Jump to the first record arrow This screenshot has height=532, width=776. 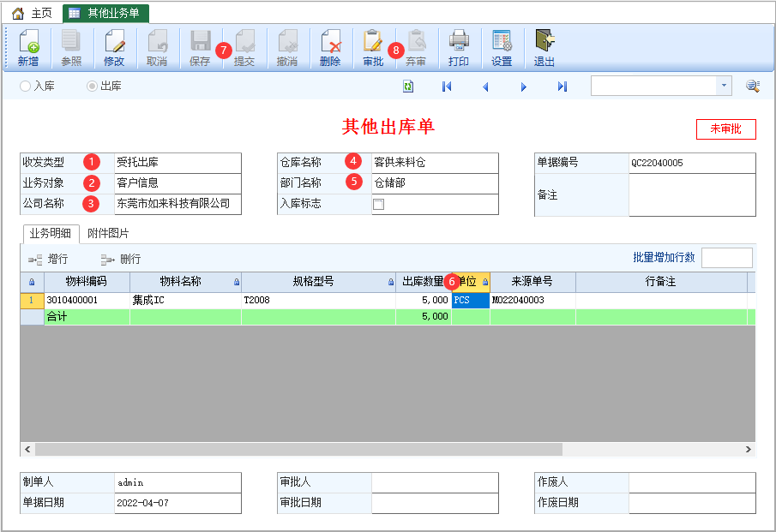point(447,87)
